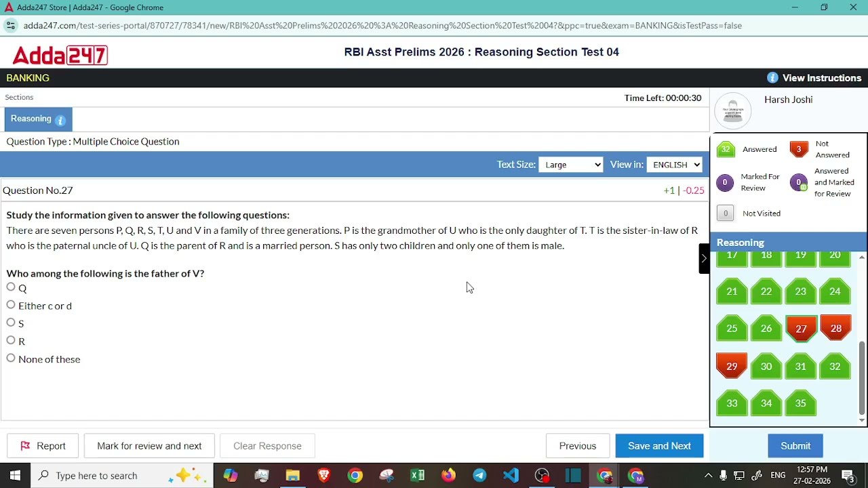Jump to question 30 in palette
Image resolution: width=868 pixels, height=488 pixels.
click(766, 366)
